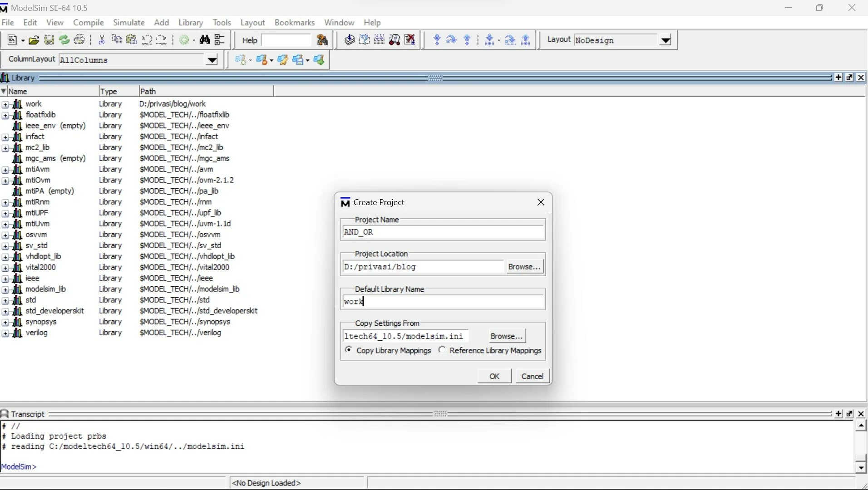The width and height of the screenshot is (868, 490).
Task: Click the Configure Column Layout icon
Action: [282, 60]
